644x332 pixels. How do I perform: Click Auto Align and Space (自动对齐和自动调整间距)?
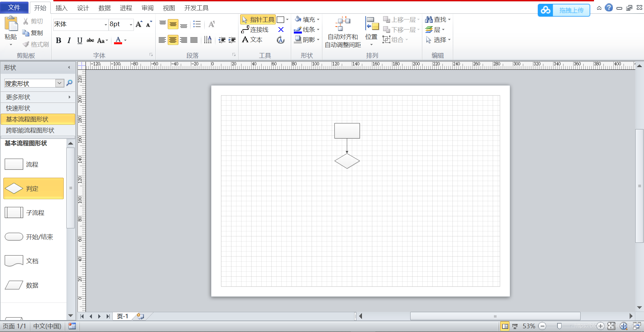click(343, 32)
